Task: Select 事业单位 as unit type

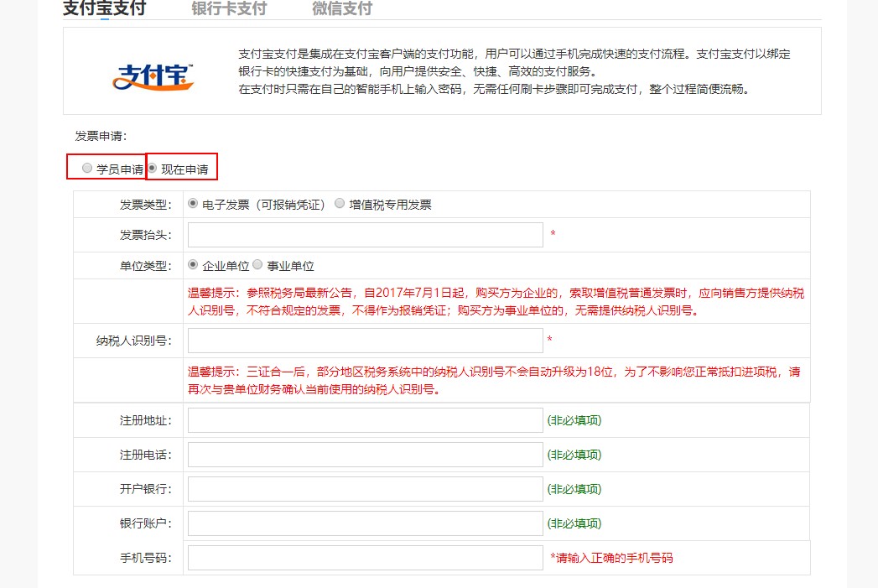Action: pos(258,265)
